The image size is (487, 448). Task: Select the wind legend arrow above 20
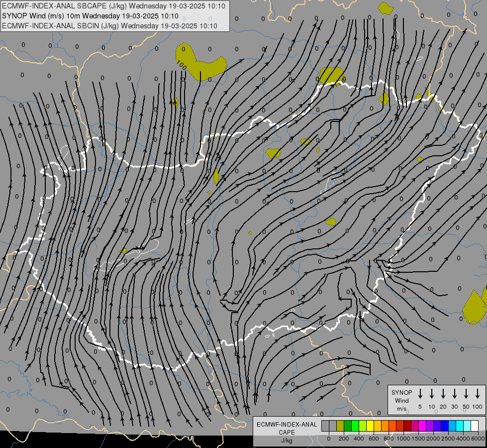pos(443,394)
